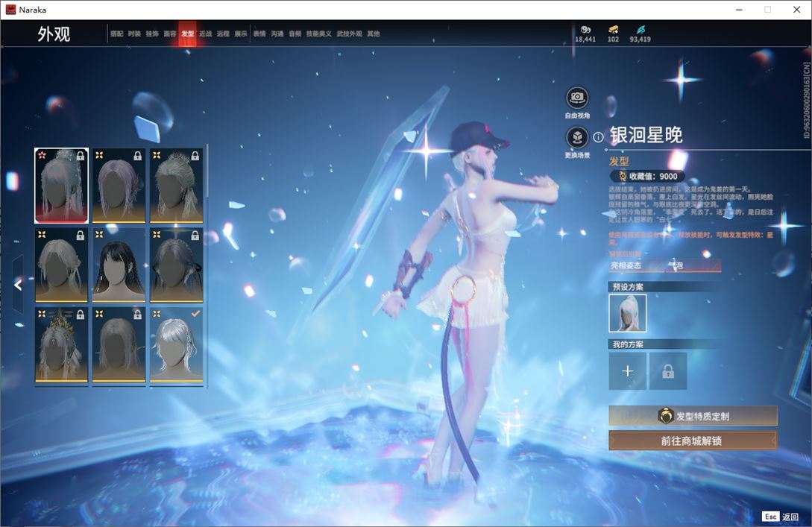Click the 收藏值 collection value badge
The height and width of the screenshot is (527, 812).
[x=647, y=176]
